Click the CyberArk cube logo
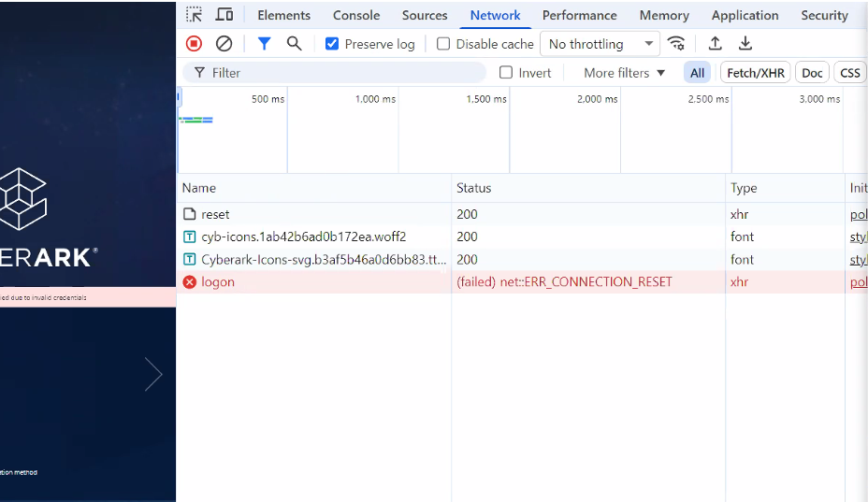Image resolution: width=868 pixels, height=502 pixels. click(x=22, y=199)
